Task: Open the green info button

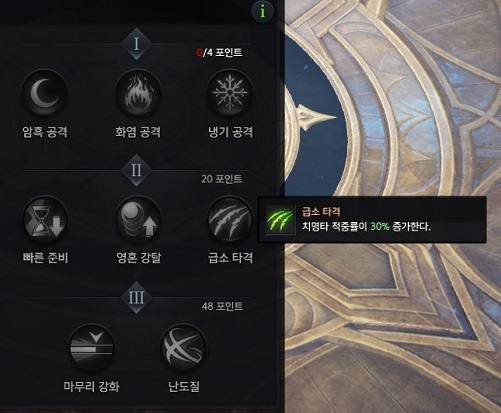Action: 263,12
